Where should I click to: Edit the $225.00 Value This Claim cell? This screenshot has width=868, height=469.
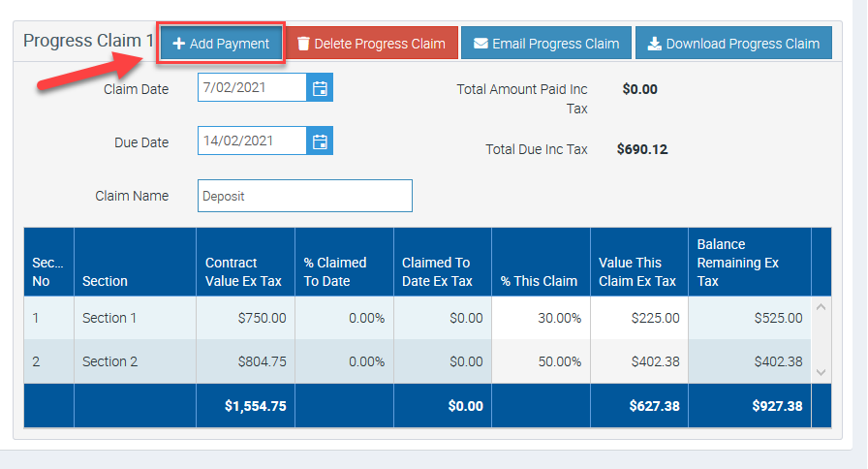pyautogui.click(x=638, y=318)
